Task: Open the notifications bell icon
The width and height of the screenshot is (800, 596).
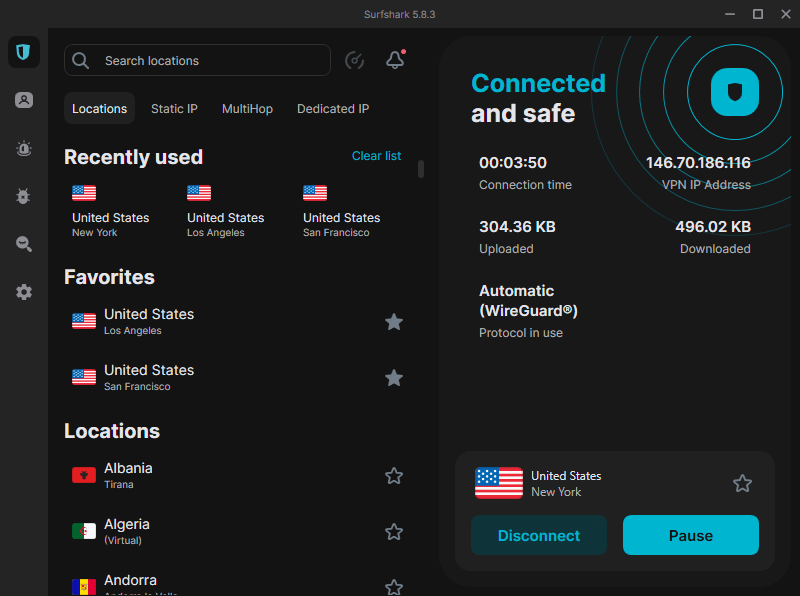Action: coord(395,60)
